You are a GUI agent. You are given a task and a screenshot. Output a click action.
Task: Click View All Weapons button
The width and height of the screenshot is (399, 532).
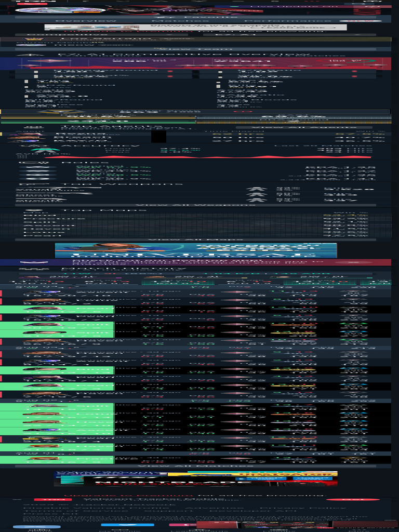click(x=195, y=205)
